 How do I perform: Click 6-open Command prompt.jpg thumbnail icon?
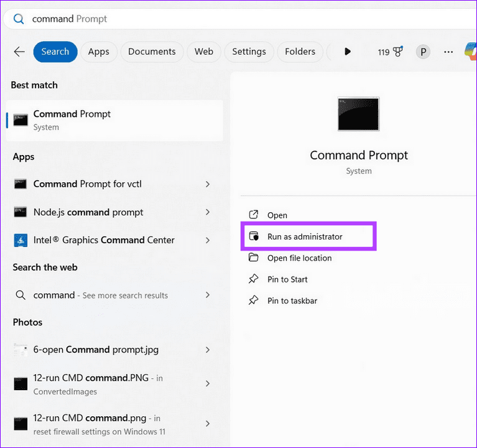[x=21, y=350]
